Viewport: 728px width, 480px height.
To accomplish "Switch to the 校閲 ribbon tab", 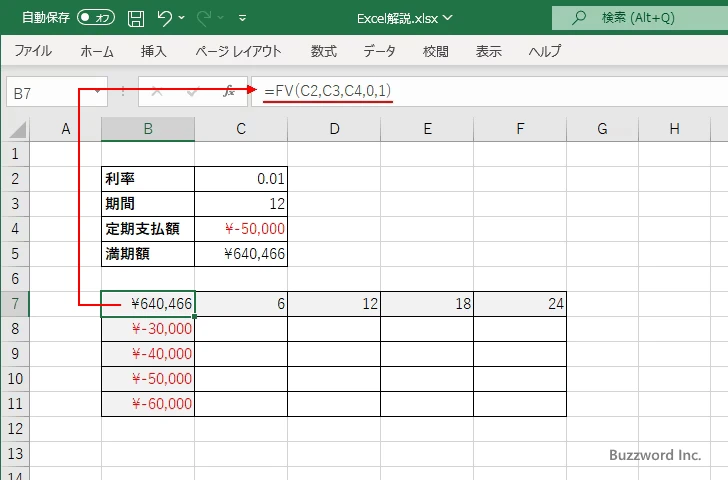I will point(436,51).
